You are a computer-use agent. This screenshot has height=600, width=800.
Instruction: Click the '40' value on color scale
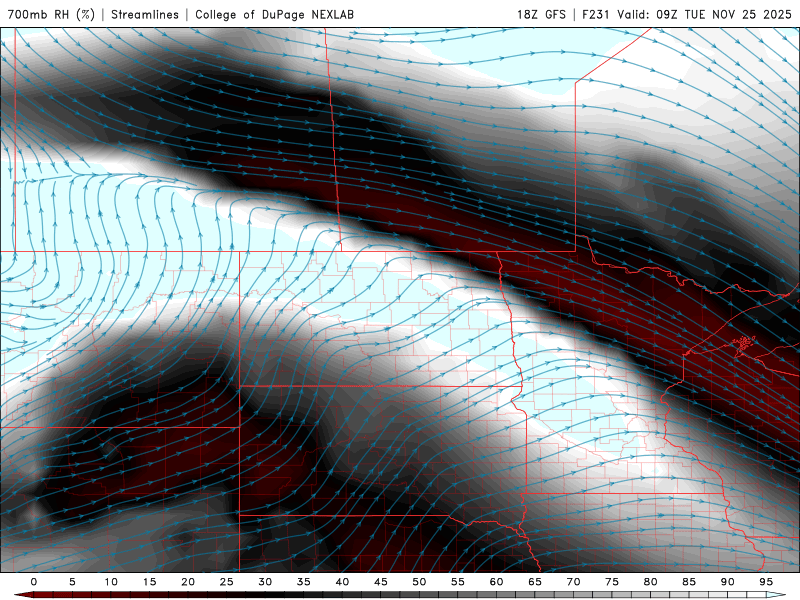(x=342, y=582)
